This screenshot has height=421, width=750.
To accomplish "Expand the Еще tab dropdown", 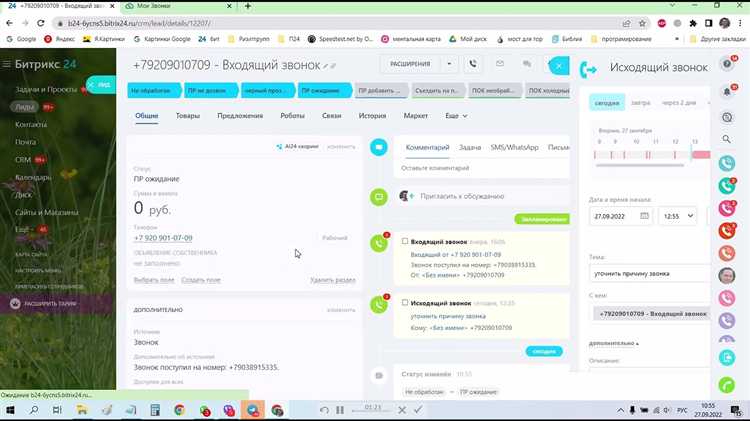I will click(456, 116).
